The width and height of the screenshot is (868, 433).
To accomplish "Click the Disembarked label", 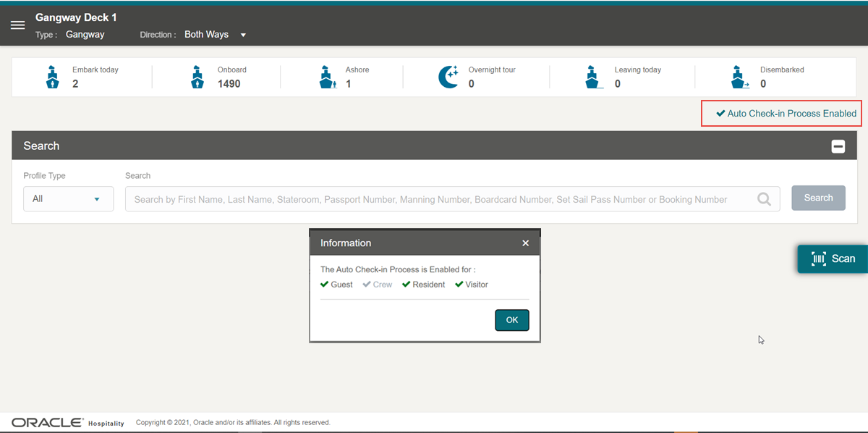I will (782, 70).
